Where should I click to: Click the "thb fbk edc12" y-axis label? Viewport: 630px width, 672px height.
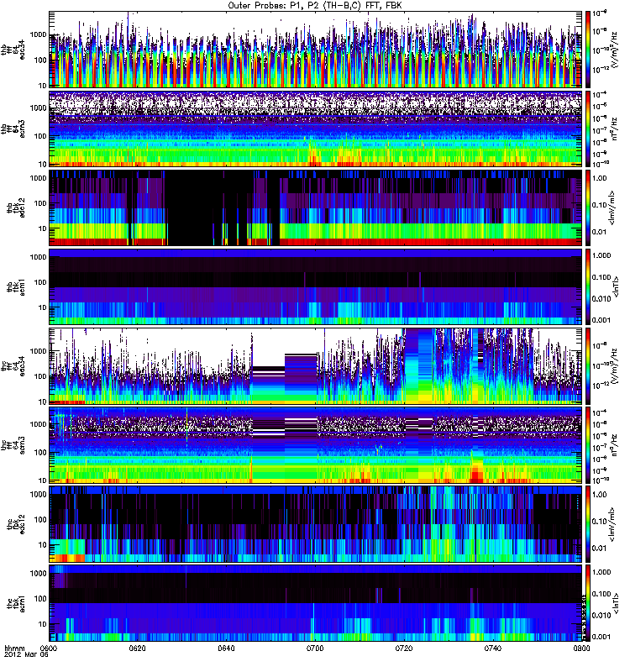point(16,207)
